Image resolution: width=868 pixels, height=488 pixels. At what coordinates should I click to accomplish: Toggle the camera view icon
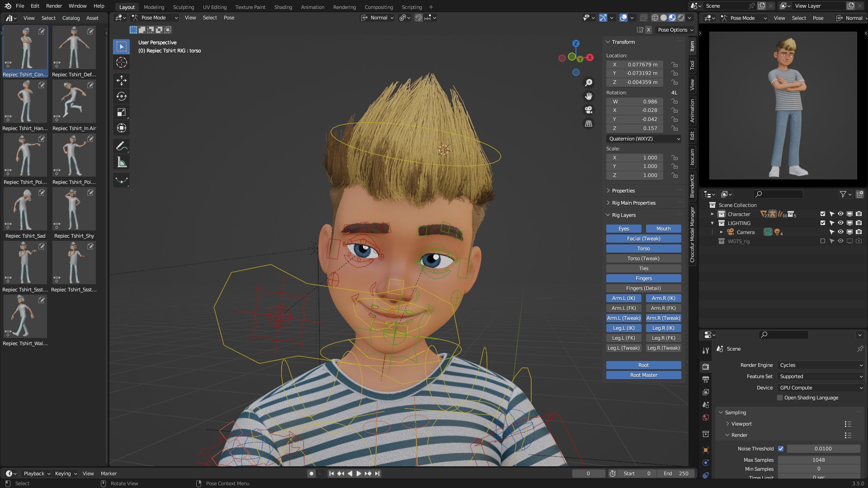[588, 110]
